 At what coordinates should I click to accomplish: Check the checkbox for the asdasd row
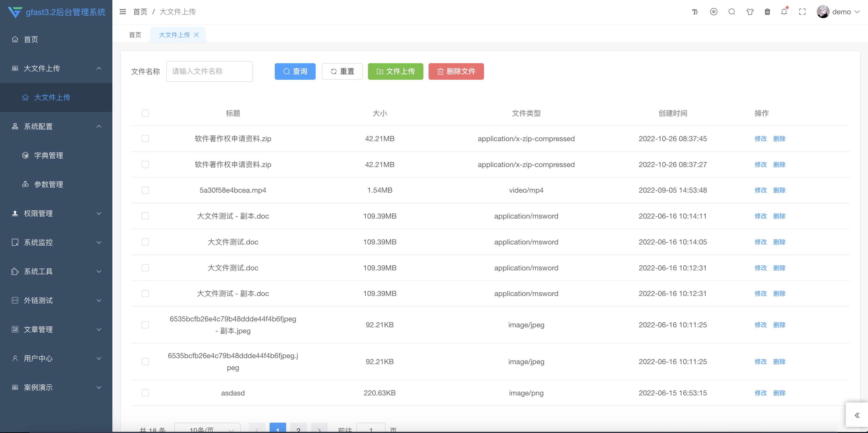(145, 393)
